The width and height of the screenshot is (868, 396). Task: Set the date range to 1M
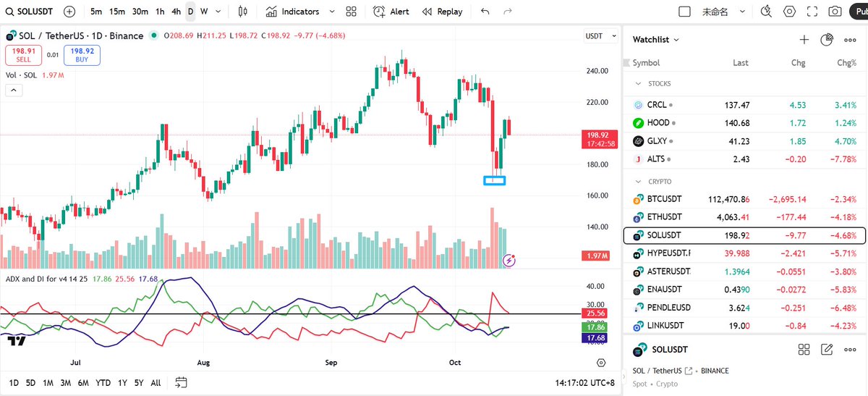(x=48, y=382)
